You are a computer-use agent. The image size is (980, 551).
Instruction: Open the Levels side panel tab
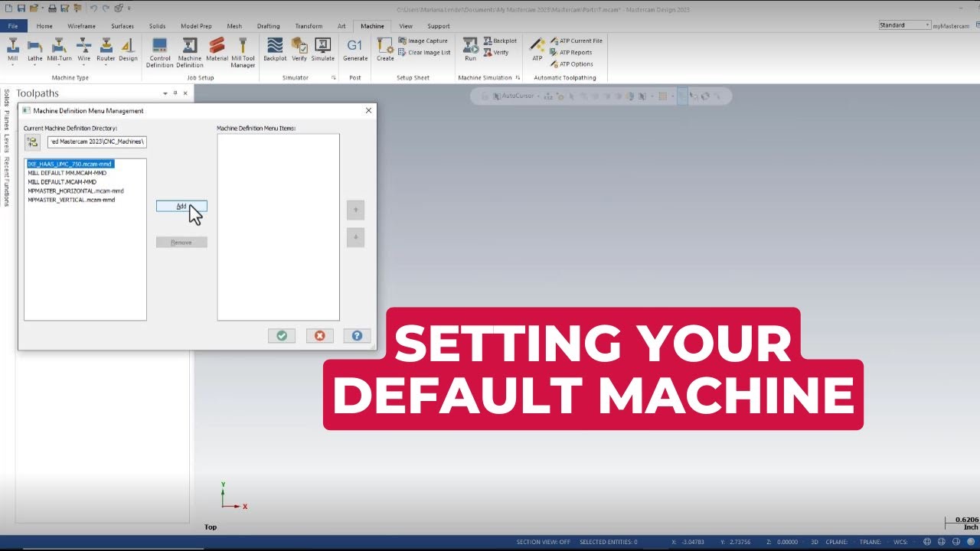[6, 143]
